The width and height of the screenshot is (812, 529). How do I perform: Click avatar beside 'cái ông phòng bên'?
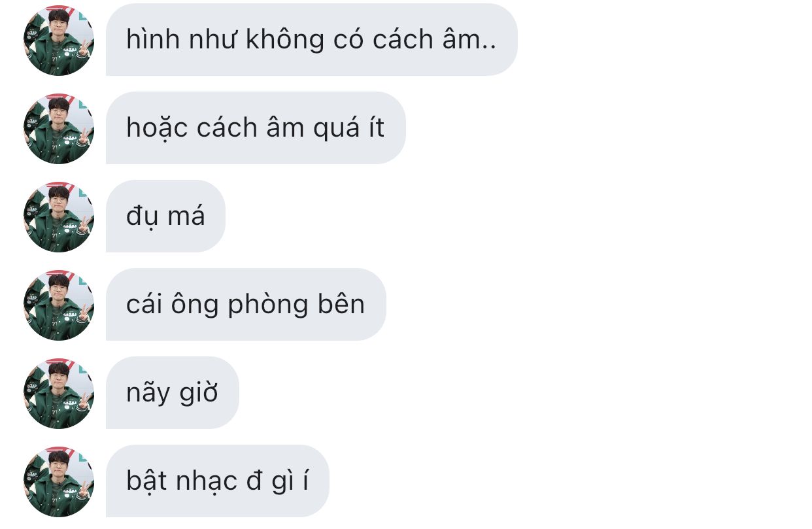click(59, 305)
